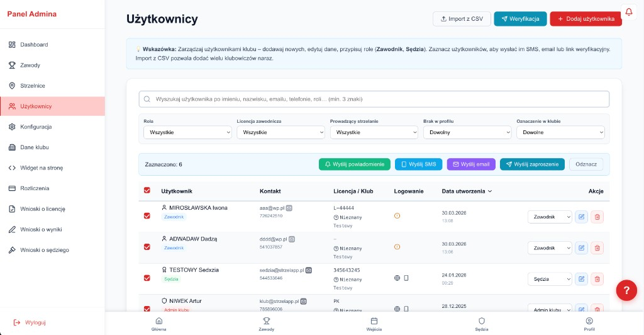
Task: Delete user MIROSŁAWSKA Iwona
Action: [597, 217]
